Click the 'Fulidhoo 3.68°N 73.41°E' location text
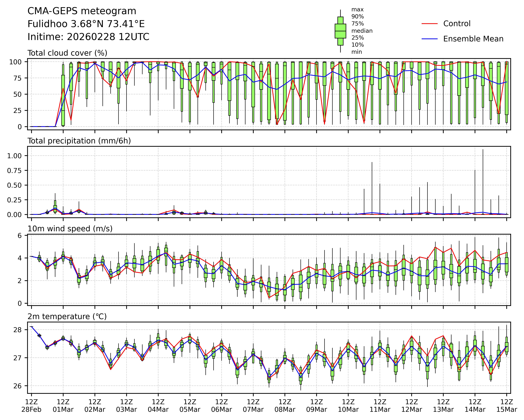 click(x=86, y=24)
